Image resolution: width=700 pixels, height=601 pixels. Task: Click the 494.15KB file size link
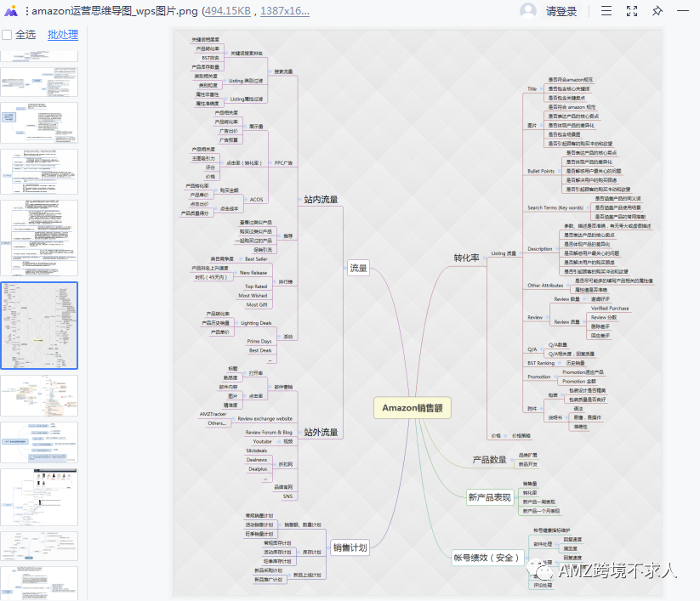pyautogui.click(x=227, y=11)
